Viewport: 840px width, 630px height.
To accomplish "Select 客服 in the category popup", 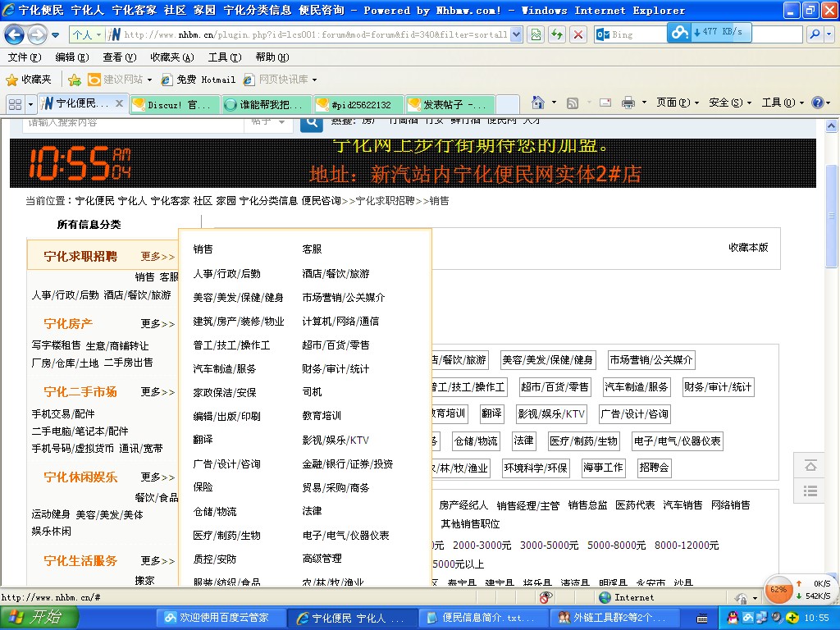I will coord(312,249).
